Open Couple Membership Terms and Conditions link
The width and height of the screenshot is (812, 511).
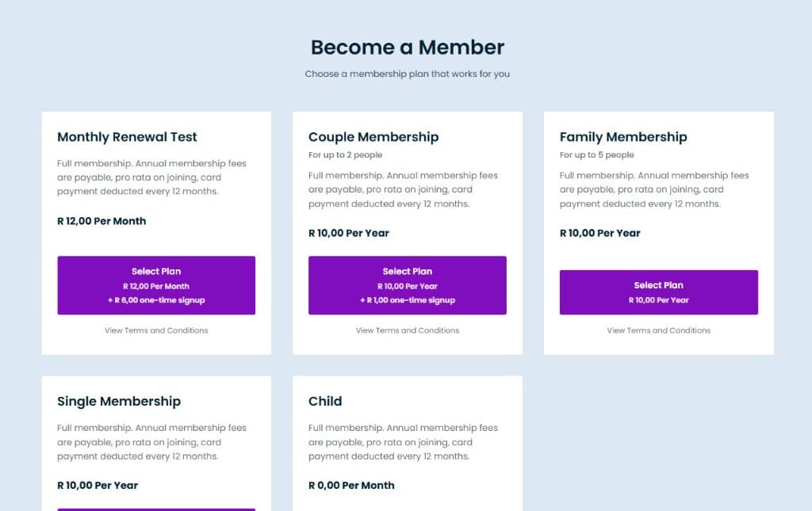[x=407, y=330]
